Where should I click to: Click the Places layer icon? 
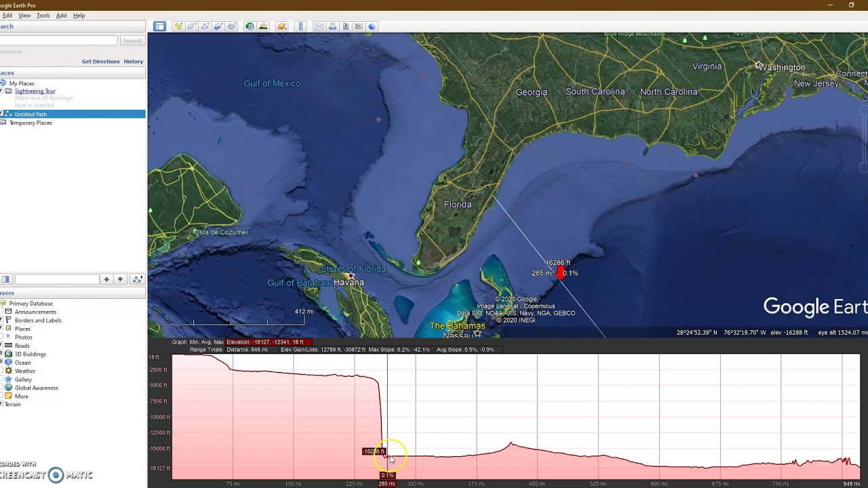[9, 329]
